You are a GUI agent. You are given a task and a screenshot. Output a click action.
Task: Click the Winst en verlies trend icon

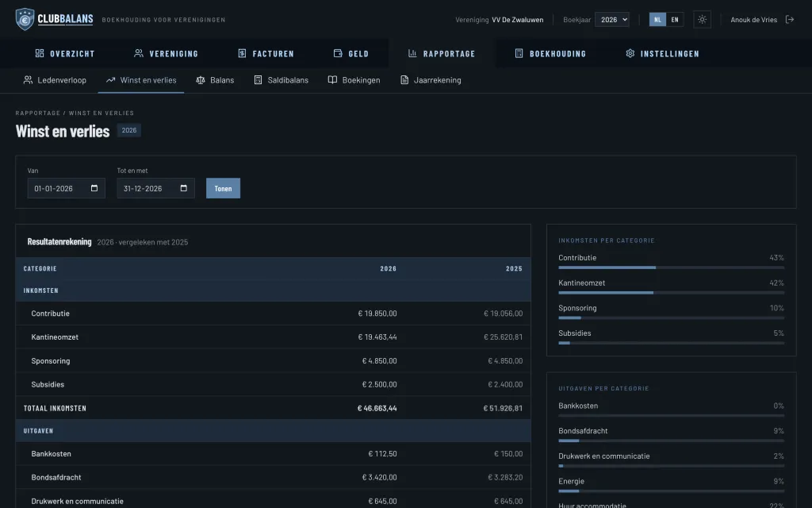point(110,80)
